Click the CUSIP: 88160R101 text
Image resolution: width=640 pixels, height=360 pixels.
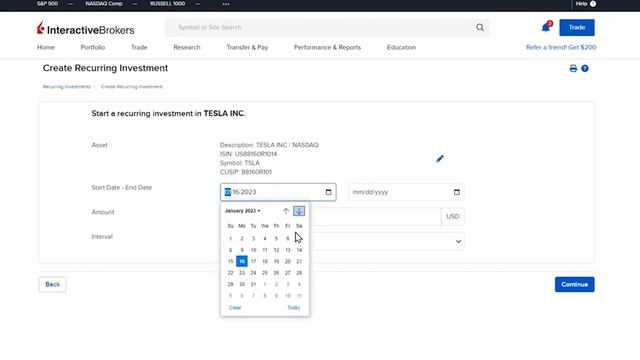pyautogui.click(x=245, y=172)
